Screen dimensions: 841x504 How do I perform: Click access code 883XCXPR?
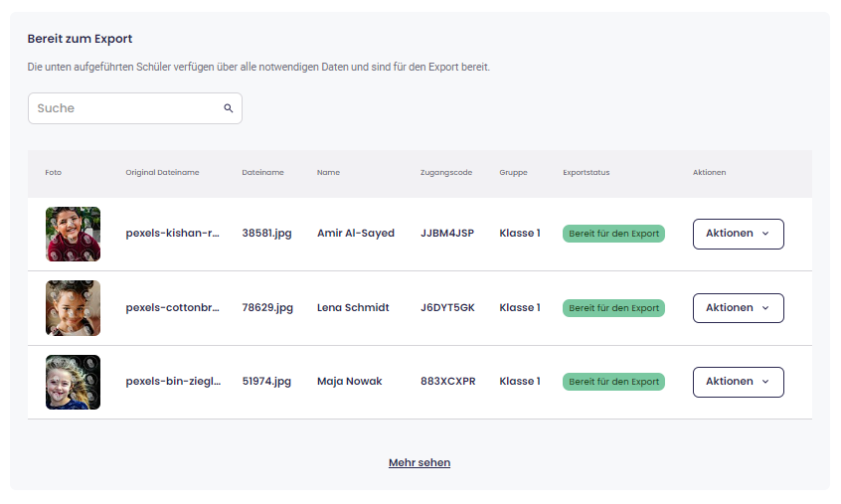pyautogui.click(x=448, y=381)
